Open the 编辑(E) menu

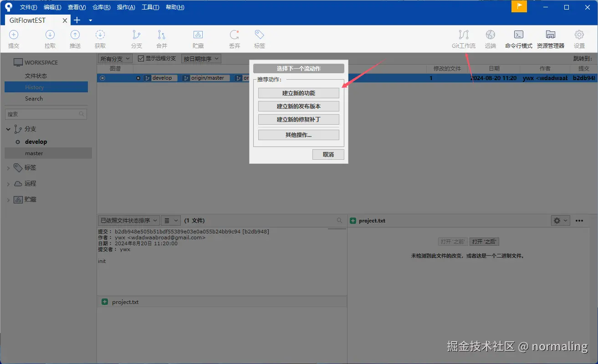tap(52, 7)
